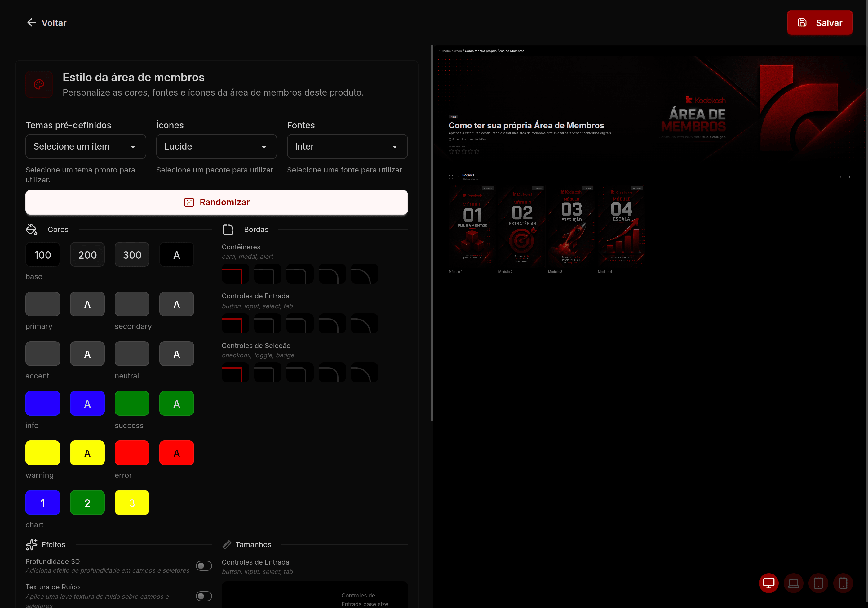Select fourth radius option for Controles de Seleção
The image size is (868, 608).
(332, 373)
